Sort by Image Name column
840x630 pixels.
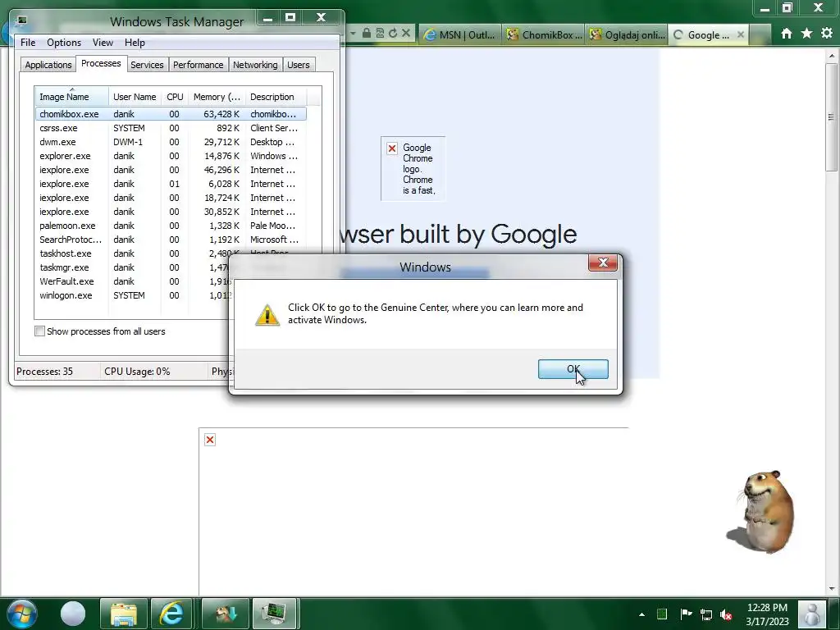point(72,97)
